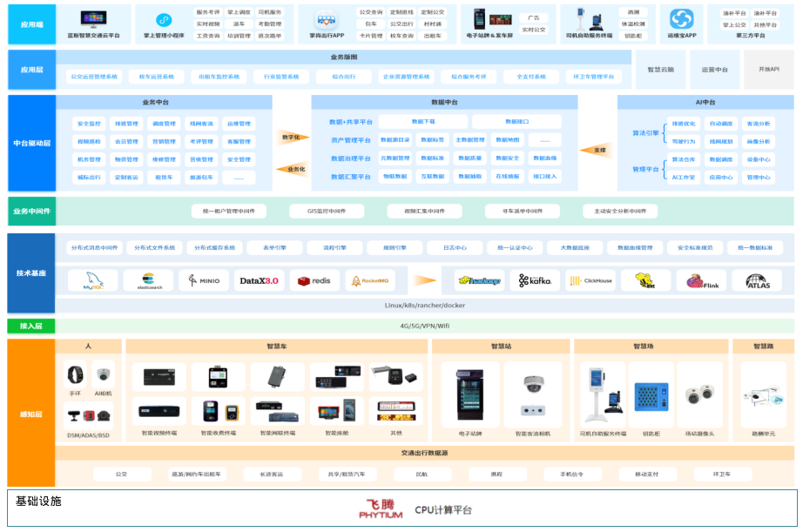Click the DataX3.0 logo
The height and width of the screenshot is (532, 803).
coord(259,280)
